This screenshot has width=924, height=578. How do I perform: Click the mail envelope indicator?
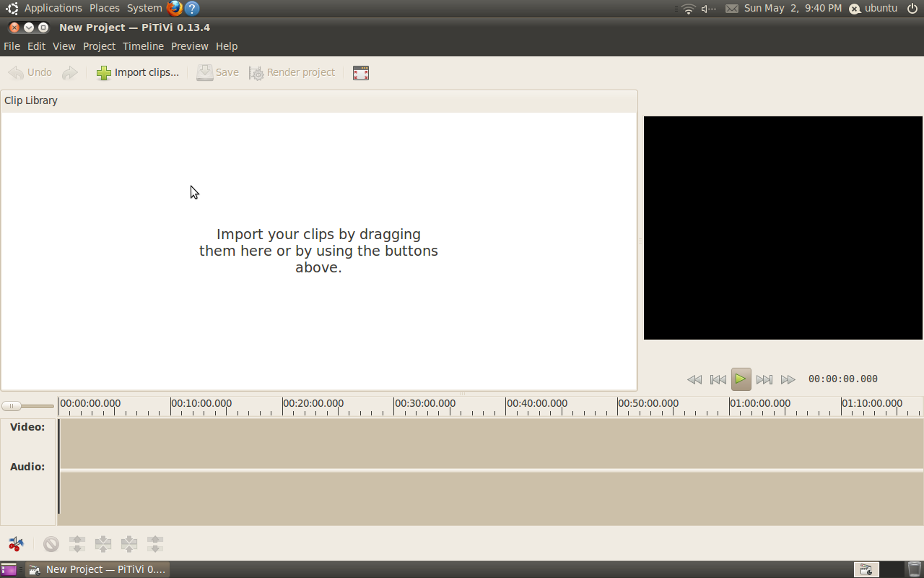pos(732,9)
